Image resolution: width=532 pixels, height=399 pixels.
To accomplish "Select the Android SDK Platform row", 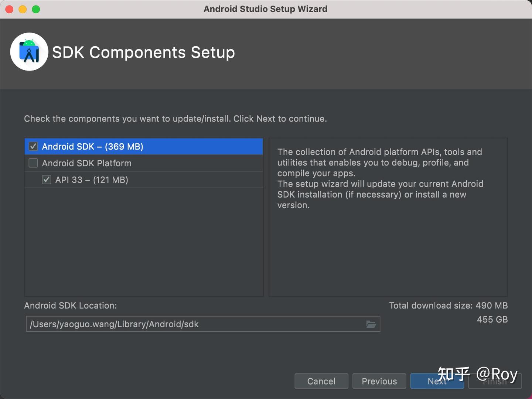I will point(87,163).
